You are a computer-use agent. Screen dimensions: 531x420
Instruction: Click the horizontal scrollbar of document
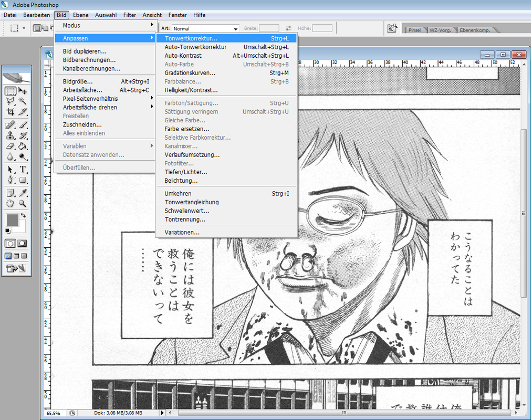344,413
